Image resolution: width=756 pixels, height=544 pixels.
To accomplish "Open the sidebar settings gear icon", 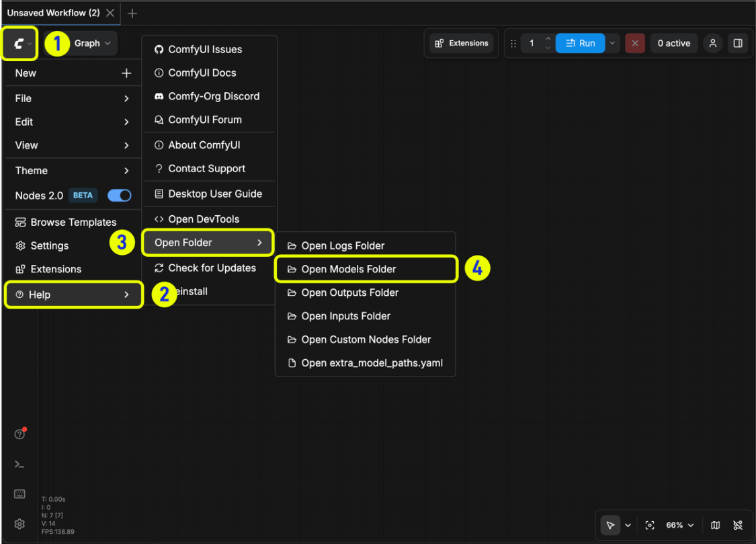I will point(19,524).
